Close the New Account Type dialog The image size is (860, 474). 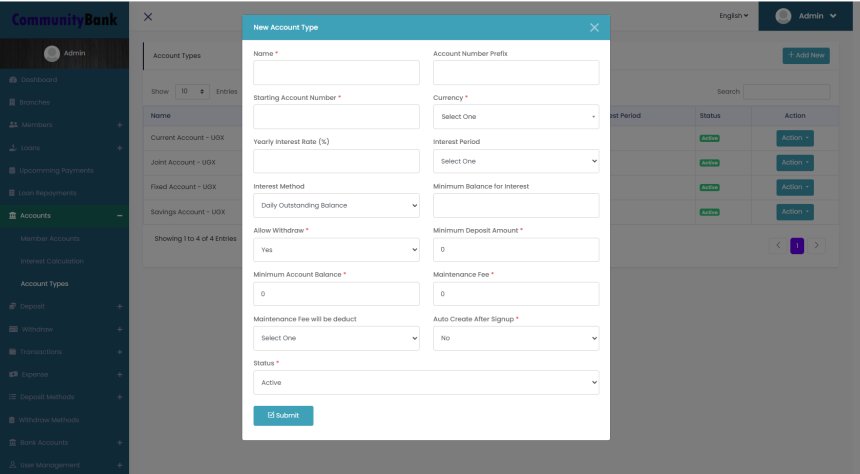click(x=594, y=27)
